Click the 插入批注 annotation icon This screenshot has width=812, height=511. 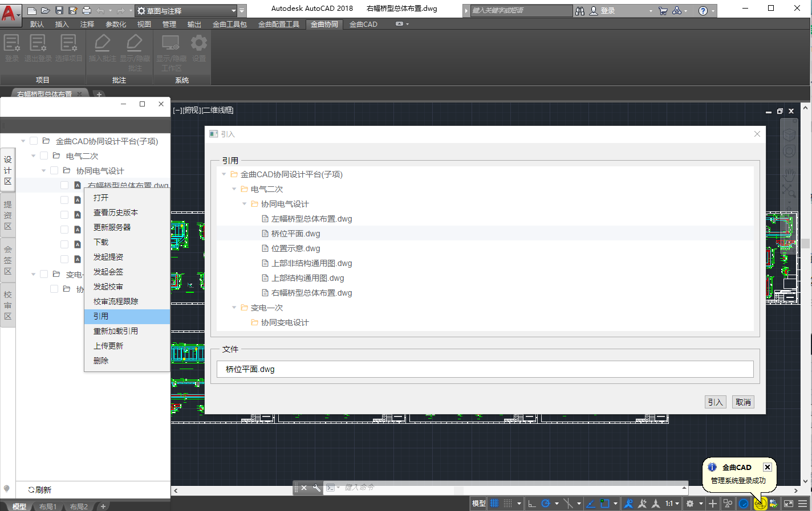point(102,44)
